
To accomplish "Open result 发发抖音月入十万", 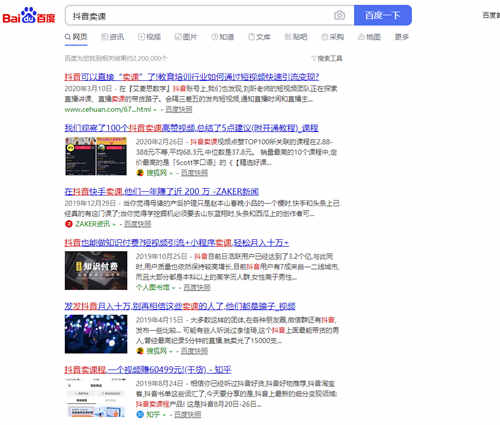I will [180, 306].
